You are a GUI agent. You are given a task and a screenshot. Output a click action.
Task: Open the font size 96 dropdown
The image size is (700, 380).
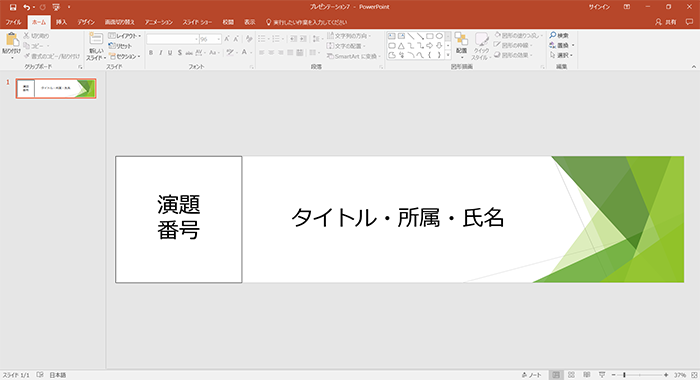point(219,39)
